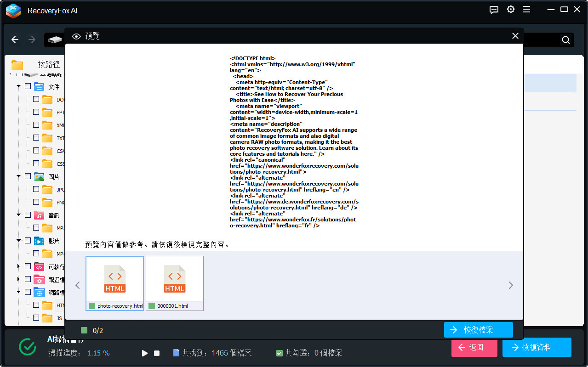Click the eye icon next to 預覽
This screenshot has width=588, height=367.
tap(76, 36)
